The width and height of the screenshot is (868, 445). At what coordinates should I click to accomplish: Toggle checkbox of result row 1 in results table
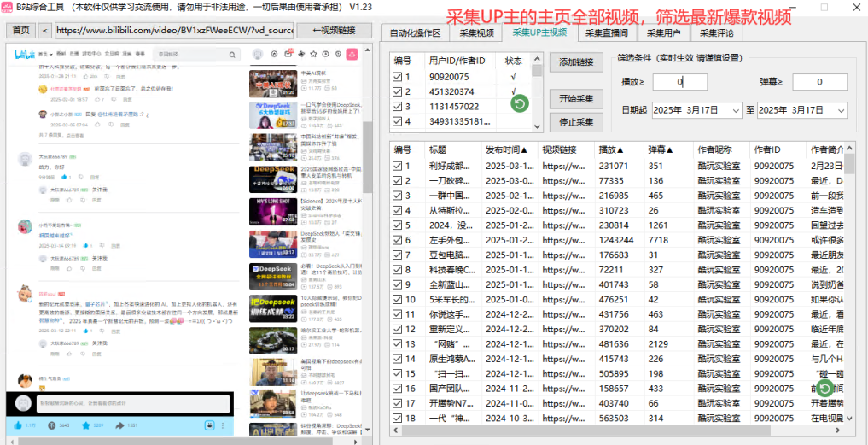(x=397, y=166)
